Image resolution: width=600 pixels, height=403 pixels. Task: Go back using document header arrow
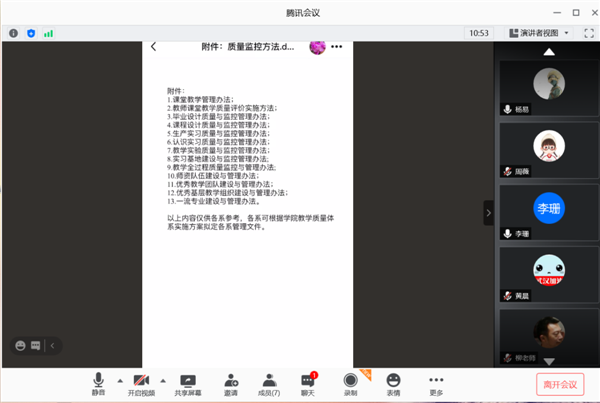[x=153, y=46]
